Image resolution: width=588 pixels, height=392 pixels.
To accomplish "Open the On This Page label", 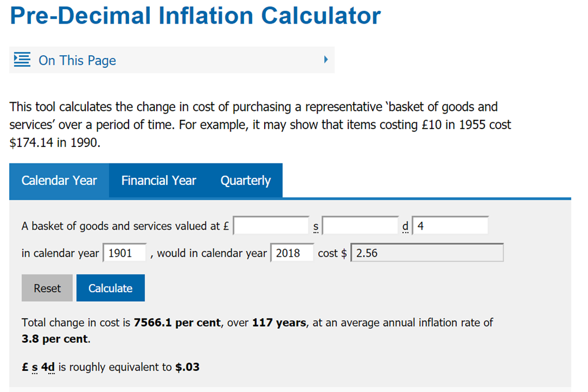I will [x=77, y=60].
